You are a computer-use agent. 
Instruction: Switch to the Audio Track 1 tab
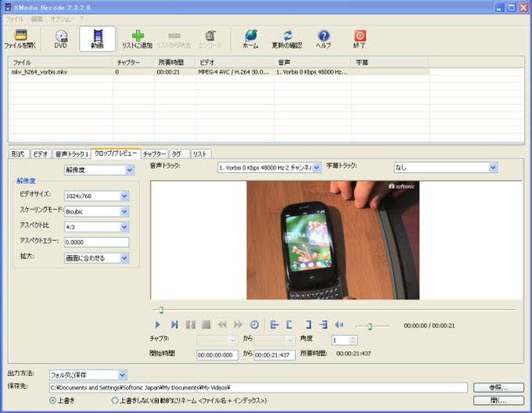[72, 154]
